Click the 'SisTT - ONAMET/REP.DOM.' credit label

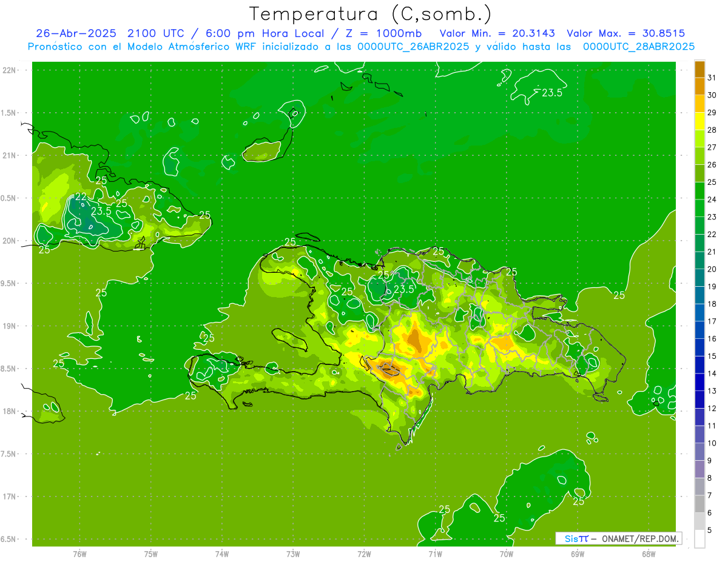pos(618,538)
